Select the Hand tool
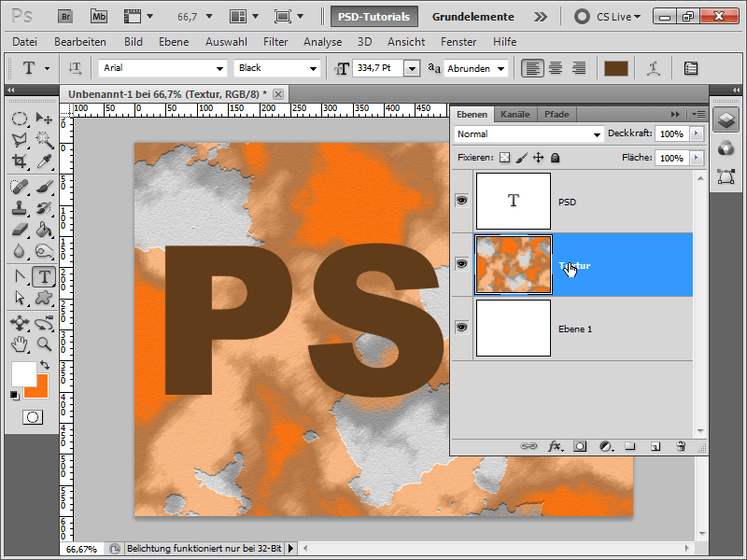Image resolution: width=747 pixels, height=560 pixels. [19, 343]
